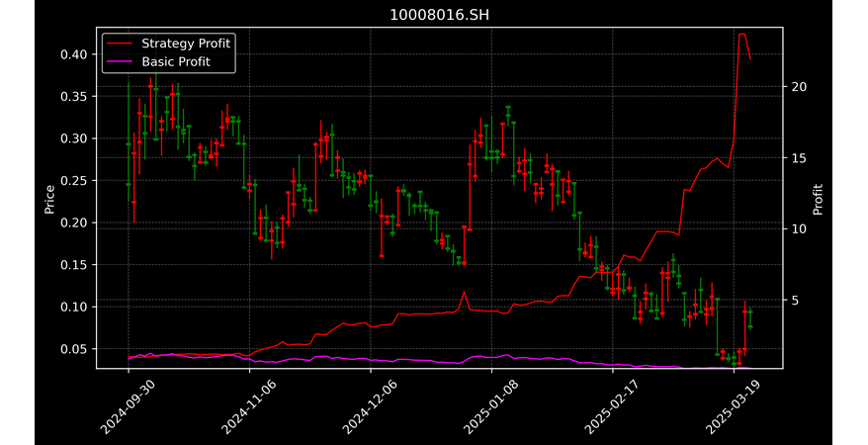The image size is (868, 445).
Task: Click the Strategy Profit legend label
Action: coord(186,44)
